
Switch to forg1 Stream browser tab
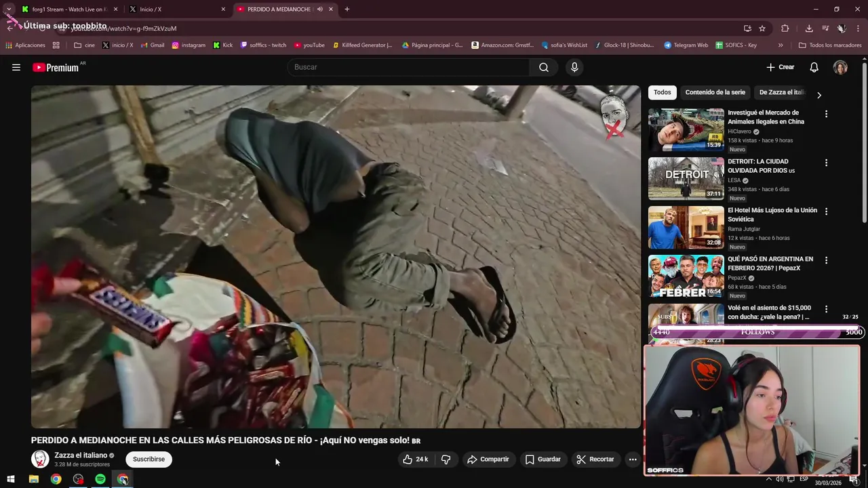coord(69,9)
